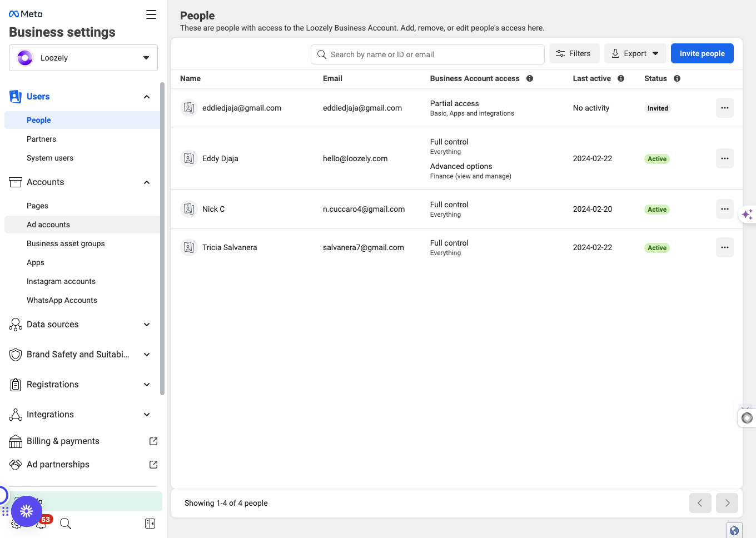Viewport: 756px width, 538px height.
Task: Click the Tricia Salvanera profile avatar icon
Action: [x=189, y=247]
